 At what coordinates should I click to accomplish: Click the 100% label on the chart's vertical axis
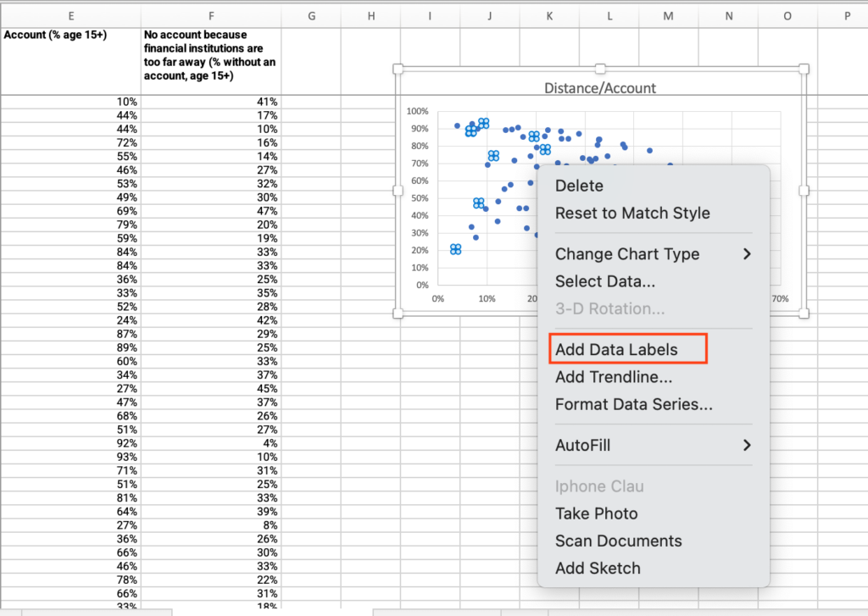tap(417, 111)
